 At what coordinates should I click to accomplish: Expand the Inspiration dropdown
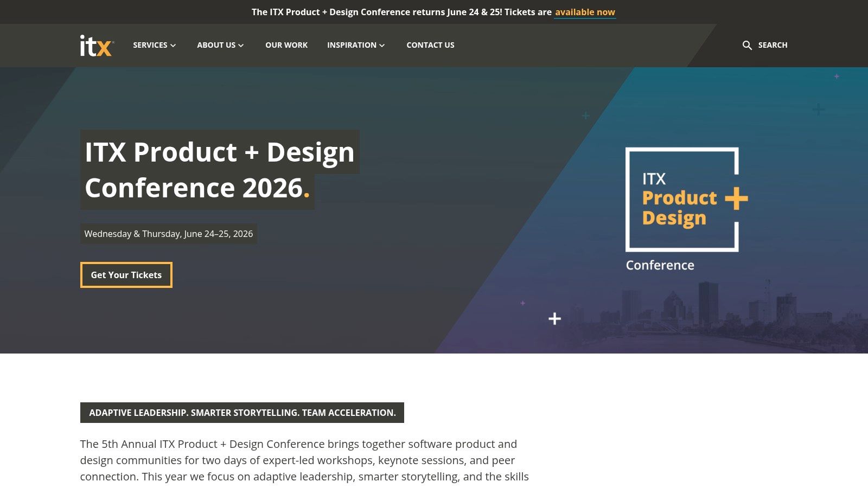(356, 45)
